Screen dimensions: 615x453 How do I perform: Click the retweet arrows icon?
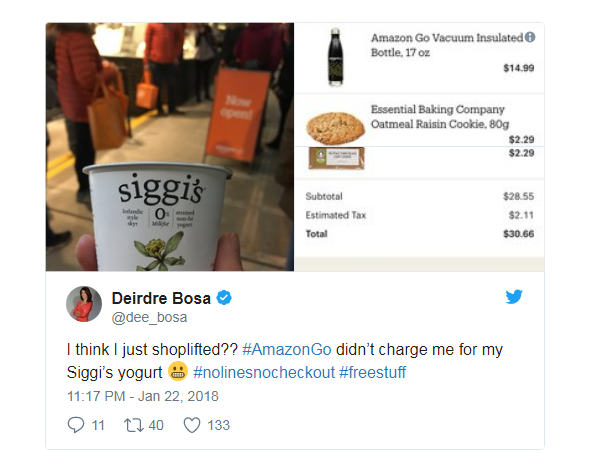pyautogui.click(x=134, y=425)
